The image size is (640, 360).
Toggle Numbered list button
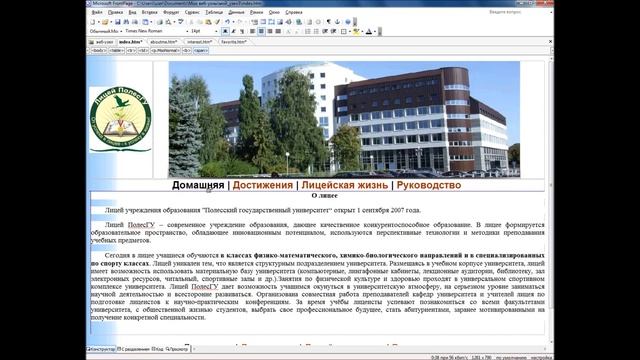(308, 31)
